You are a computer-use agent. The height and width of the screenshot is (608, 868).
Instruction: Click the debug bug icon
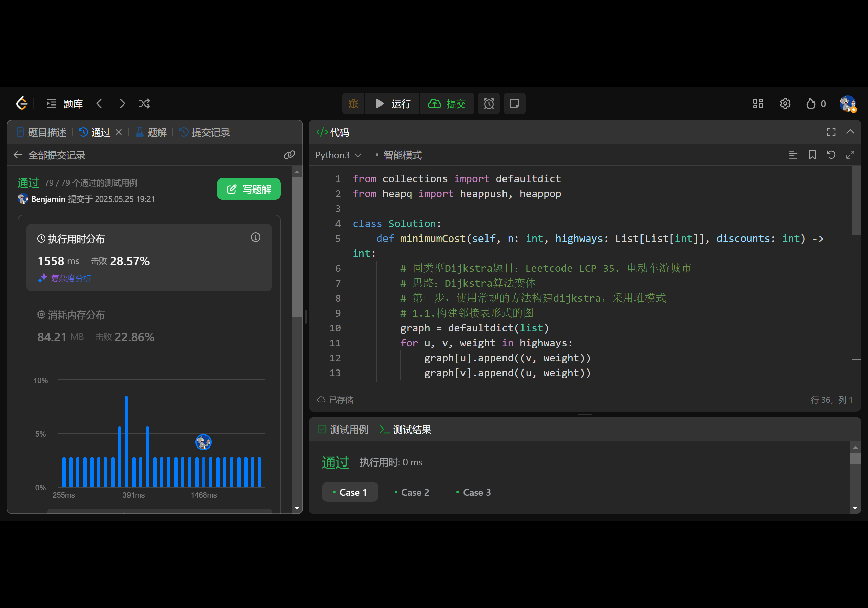click(353, 103)
